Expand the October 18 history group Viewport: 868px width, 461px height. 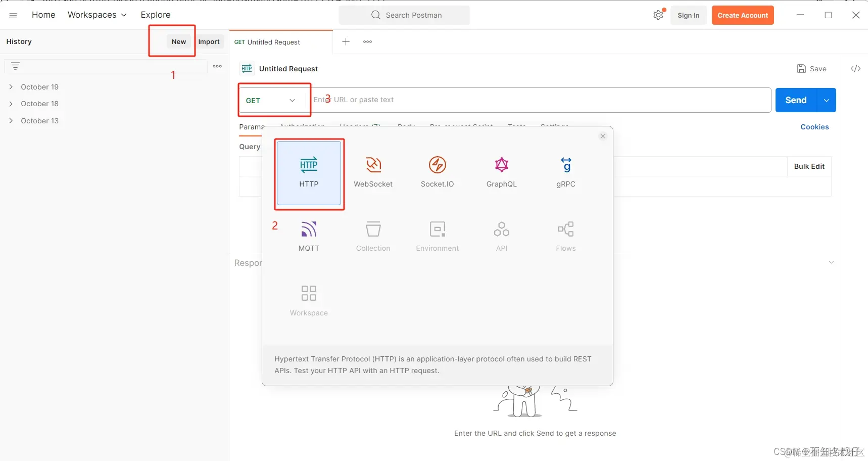point(11,104)
